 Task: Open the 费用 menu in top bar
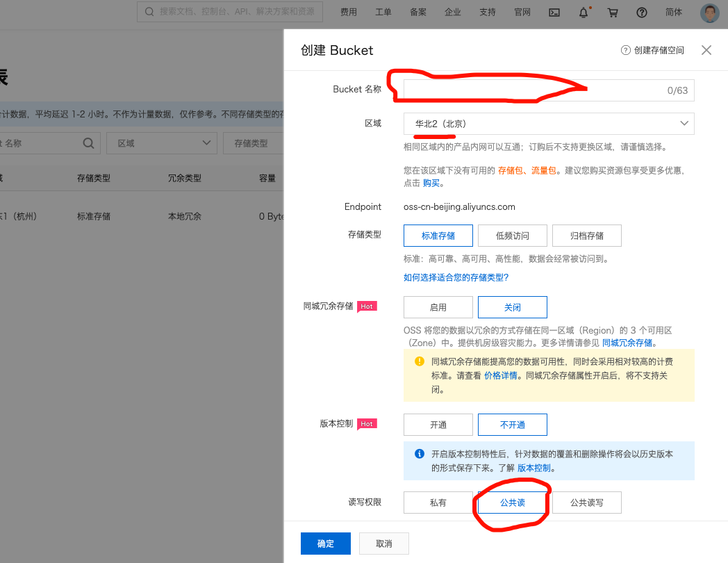(x=349, y=12)
